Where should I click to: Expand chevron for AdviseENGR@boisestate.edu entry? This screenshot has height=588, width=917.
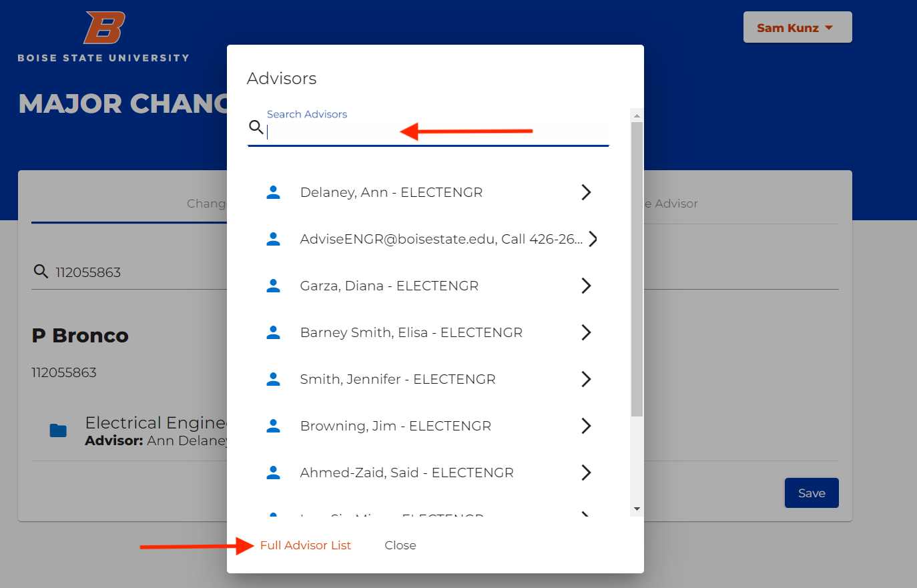pos(593,239)
